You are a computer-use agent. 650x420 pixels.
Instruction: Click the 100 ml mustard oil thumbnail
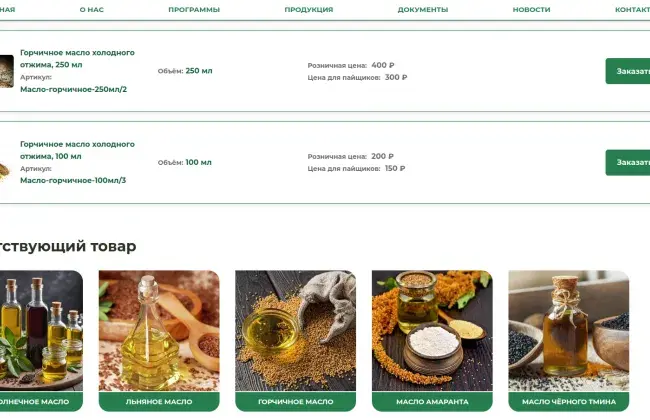[x=5, y=171]
